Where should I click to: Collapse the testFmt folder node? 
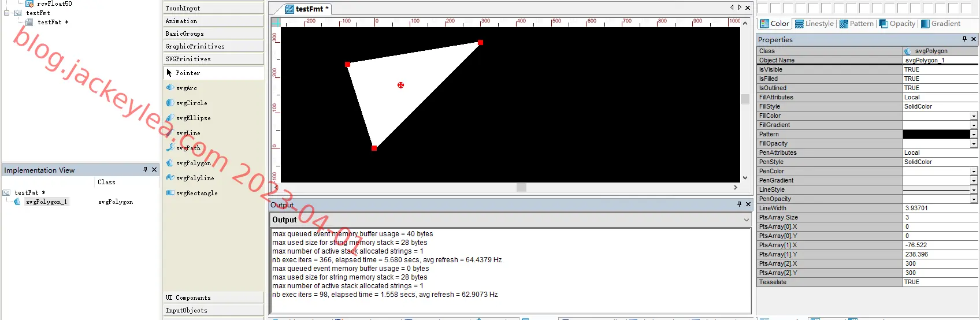click(x=7, y=13)
